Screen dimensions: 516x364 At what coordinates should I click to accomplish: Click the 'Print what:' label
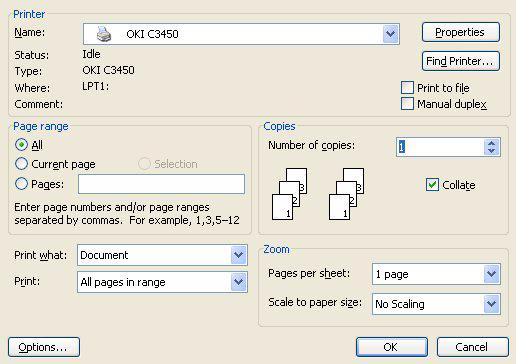(40, 255)
